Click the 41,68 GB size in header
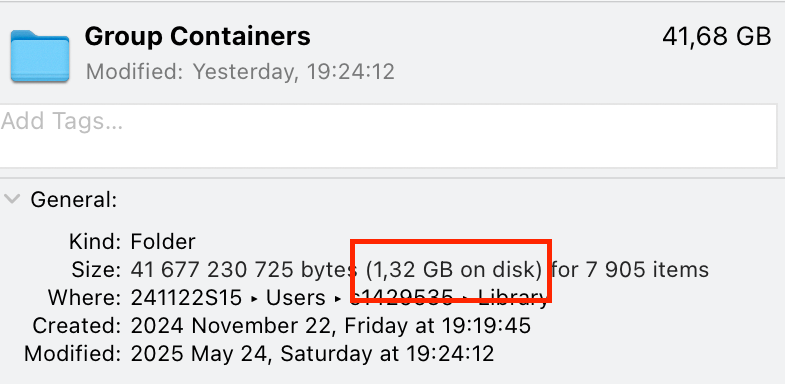 pos(716,37)
